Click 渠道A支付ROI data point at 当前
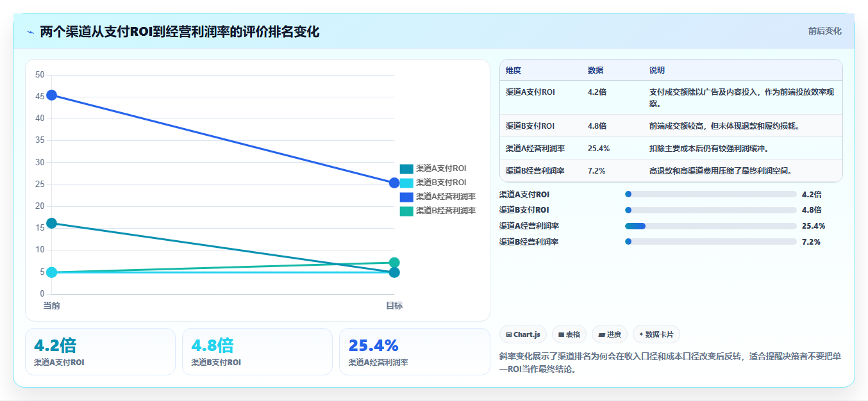This screenshot has width=868, height=401. pyautogui.click(x=51, y=223)
